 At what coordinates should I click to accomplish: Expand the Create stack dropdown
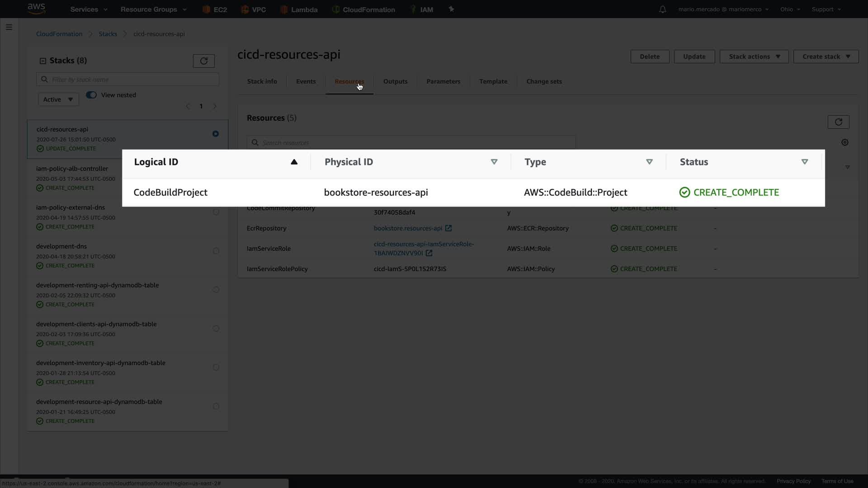(x=826, y=57)
